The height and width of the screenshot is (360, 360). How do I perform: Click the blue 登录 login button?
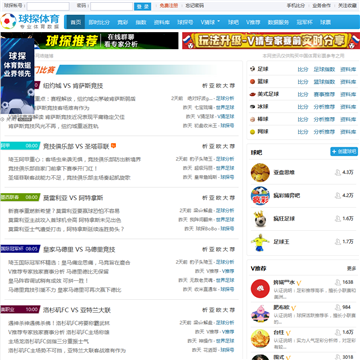pos(143,6)
